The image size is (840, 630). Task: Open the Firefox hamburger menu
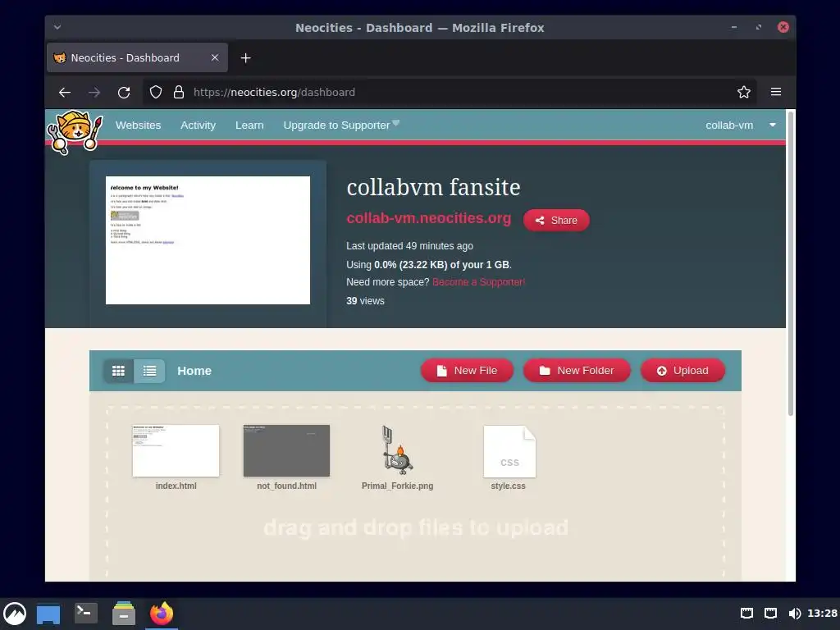(x=776, y=92)
